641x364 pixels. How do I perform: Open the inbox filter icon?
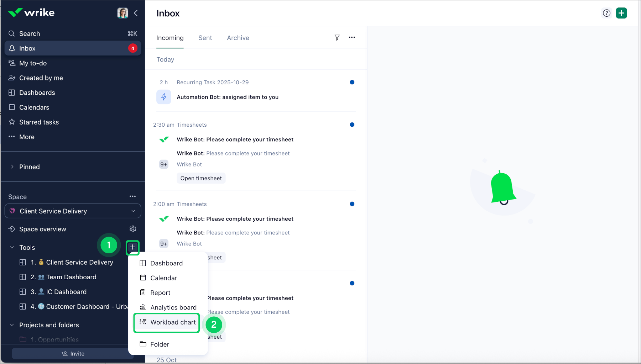[337, 37]
